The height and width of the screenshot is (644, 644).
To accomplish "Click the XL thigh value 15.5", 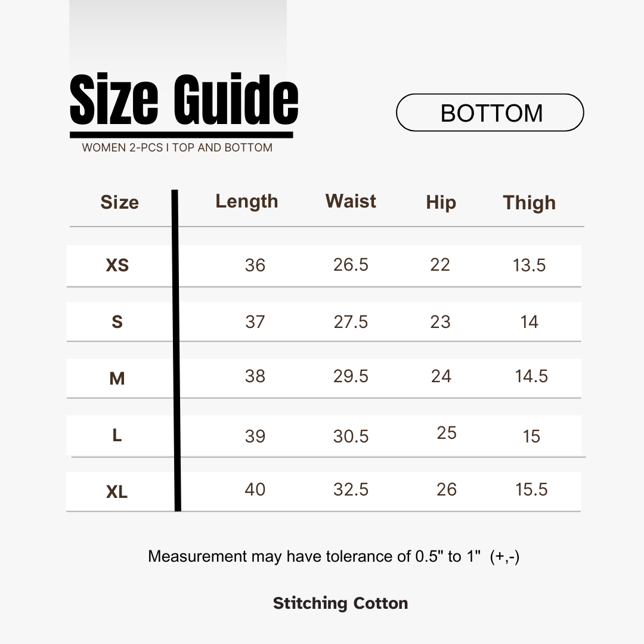I will (531, 490).
